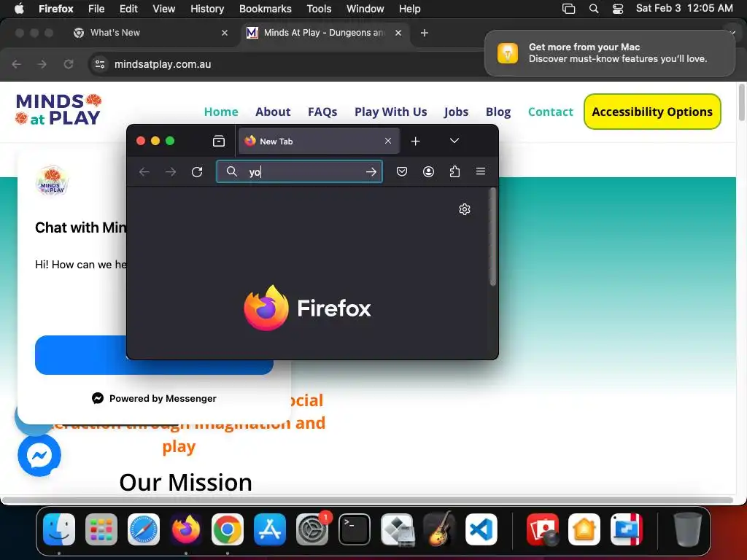Open the Firefox account icon
Screen dimensions: 747x560
coord(428,171)
